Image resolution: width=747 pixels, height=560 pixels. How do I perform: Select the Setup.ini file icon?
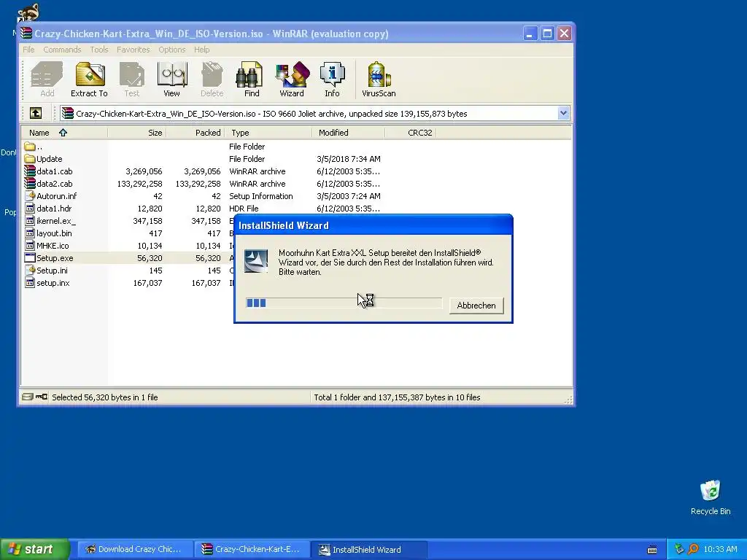tap(30, 270)
